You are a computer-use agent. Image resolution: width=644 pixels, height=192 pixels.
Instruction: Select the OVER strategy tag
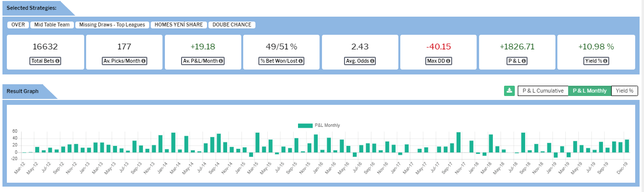click(x=18, y=24)
